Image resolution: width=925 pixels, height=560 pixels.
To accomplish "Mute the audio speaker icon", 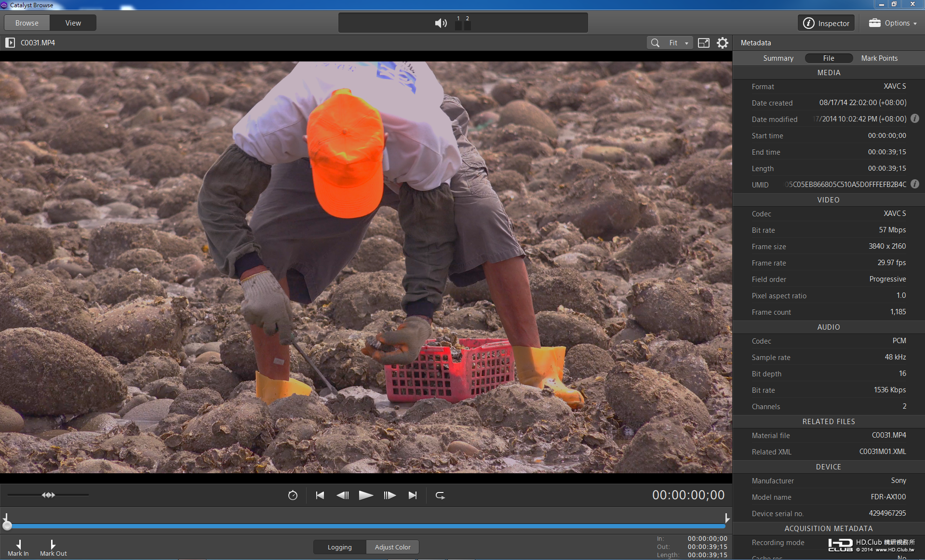I will (x=441, y=23).
